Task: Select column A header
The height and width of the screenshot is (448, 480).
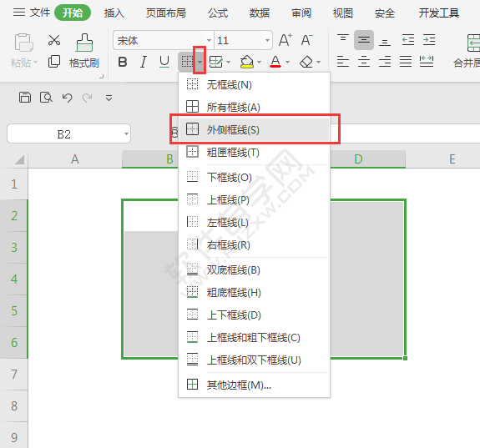Action: 75,159
